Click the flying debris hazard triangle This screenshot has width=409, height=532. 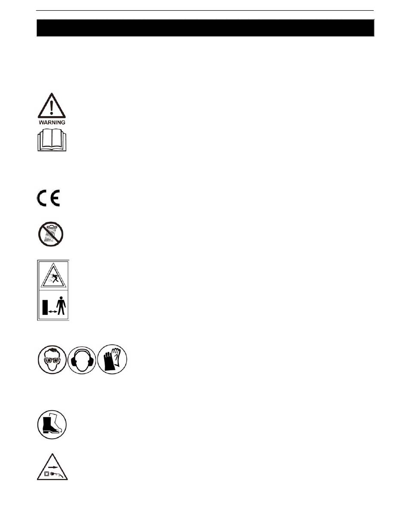click(x=53, y=276)
